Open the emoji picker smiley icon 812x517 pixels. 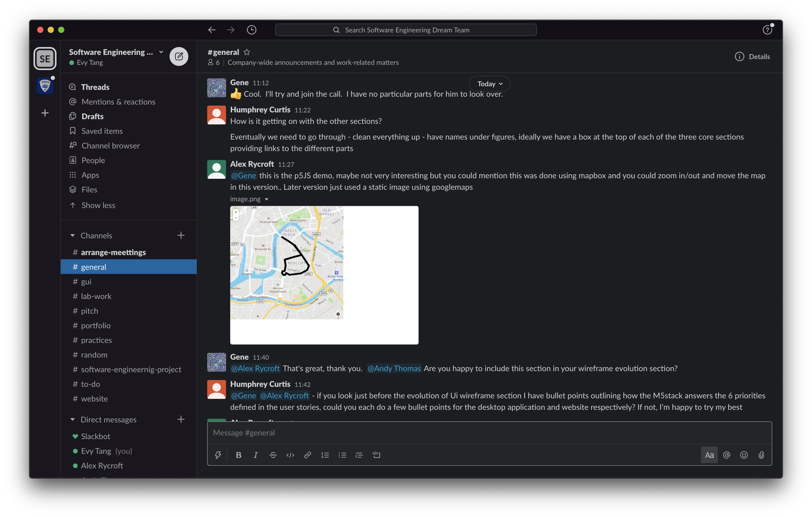pos(743,455)
